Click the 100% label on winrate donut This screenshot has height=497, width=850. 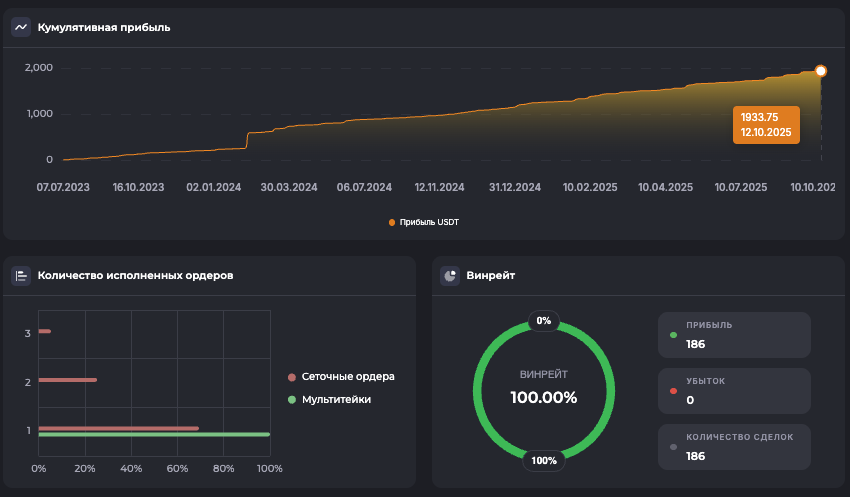pos(544,461)
